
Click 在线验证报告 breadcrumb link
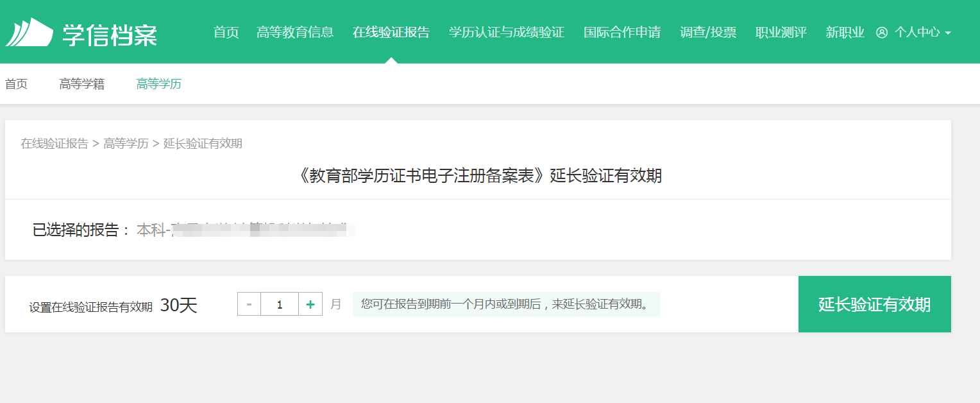pos(55,144)
